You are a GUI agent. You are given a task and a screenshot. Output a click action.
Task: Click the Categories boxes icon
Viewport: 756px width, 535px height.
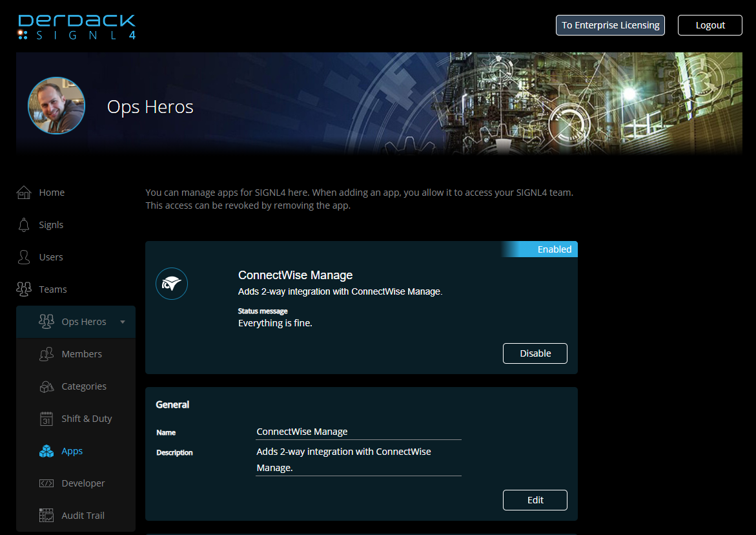tap(46, 386)
